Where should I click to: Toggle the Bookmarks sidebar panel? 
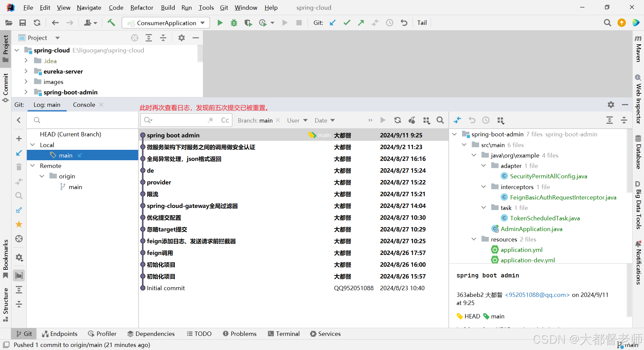pyautogui.click(x=5, y=259)
